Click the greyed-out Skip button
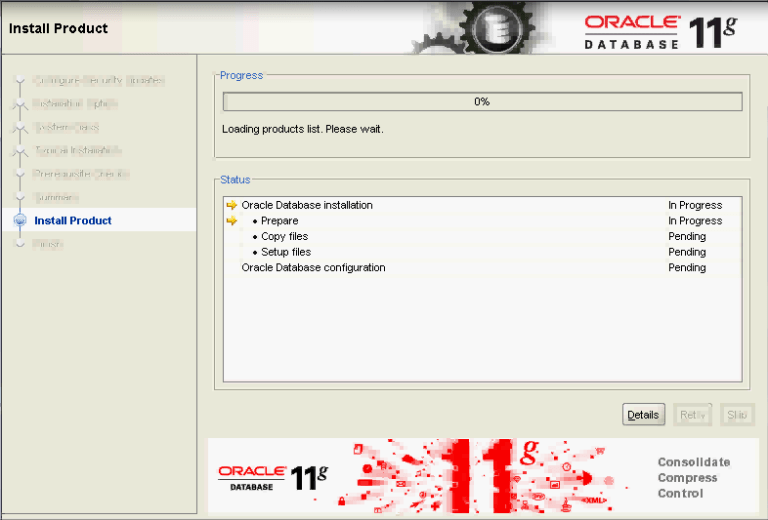This screenshot has height=520, width=768. (x=737, y=415)
